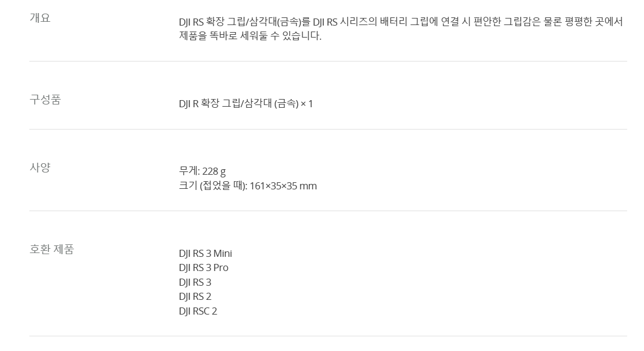This screenshot has width=644, height=351.
Task: Click the divider line below 구성품 section
Action: coord(328,129)
